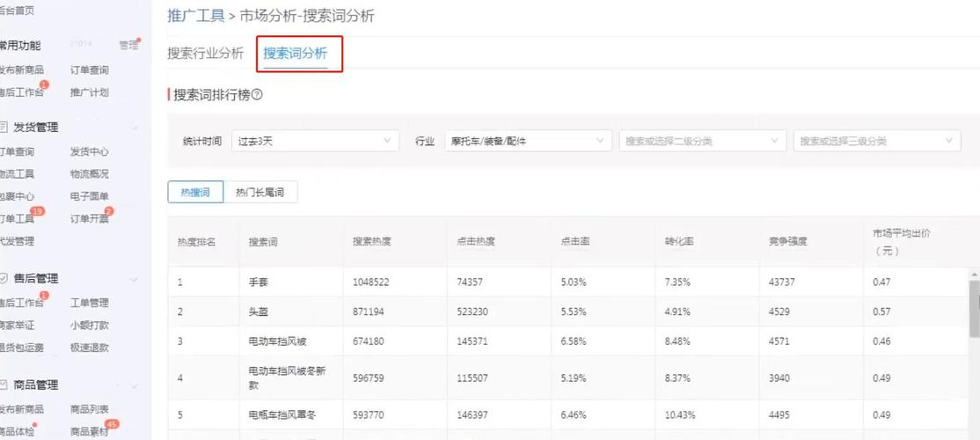Open the 统计时间 dropdown showing 过去3天
The height and width of the screenshot is (440, 980).
(315, 142)
